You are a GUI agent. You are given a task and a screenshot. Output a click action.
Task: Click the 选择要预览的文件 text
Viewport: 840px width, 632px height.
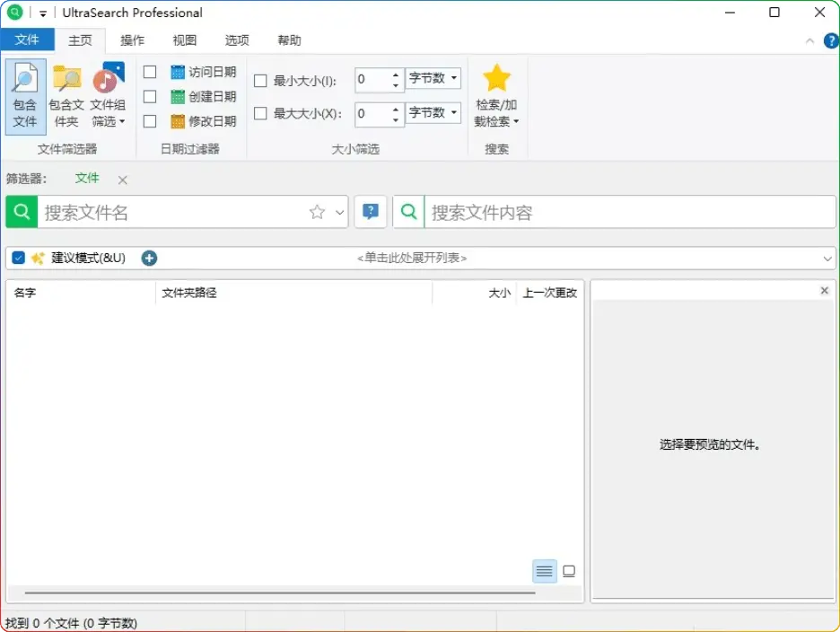[709, 444]
